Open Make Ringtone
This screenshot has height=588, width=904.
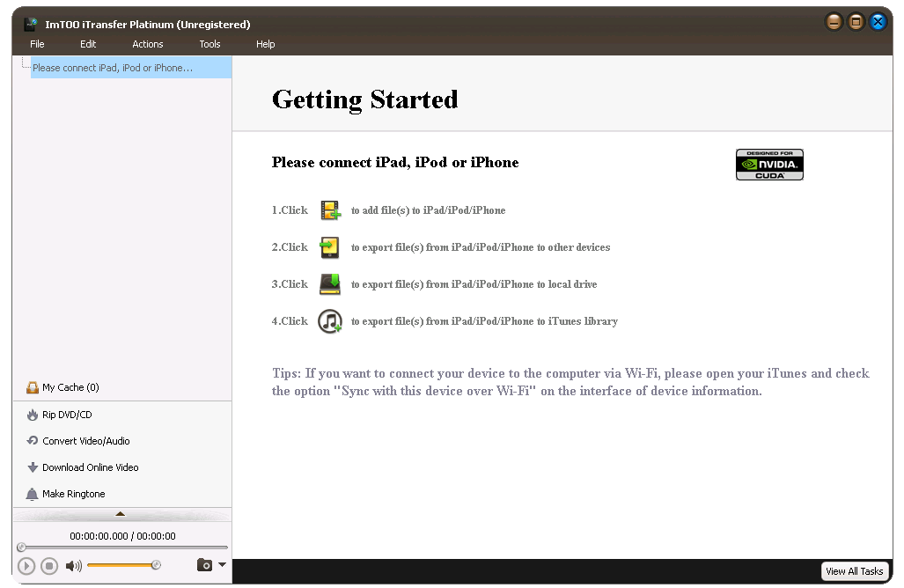(73, 494)
